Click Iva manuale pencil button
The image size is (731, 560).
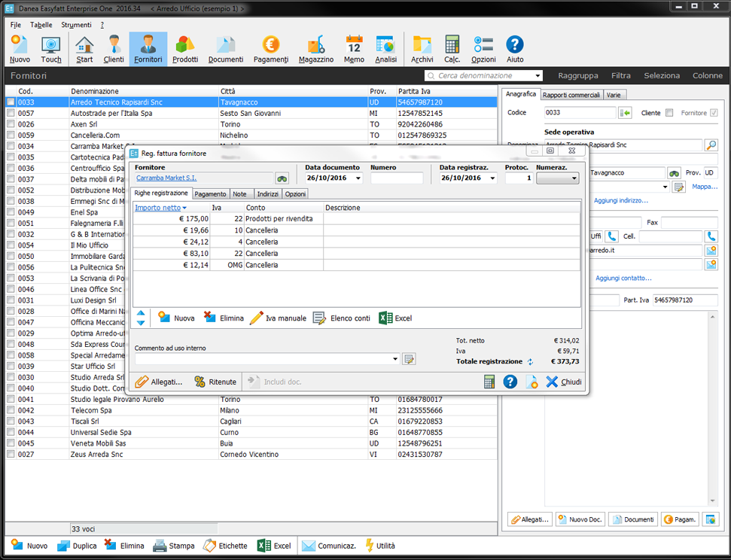(278, 318)
